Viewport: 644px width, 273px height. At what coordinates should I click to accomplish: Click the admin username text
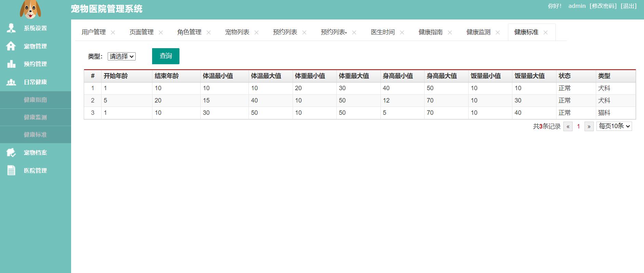coord(577,6)
